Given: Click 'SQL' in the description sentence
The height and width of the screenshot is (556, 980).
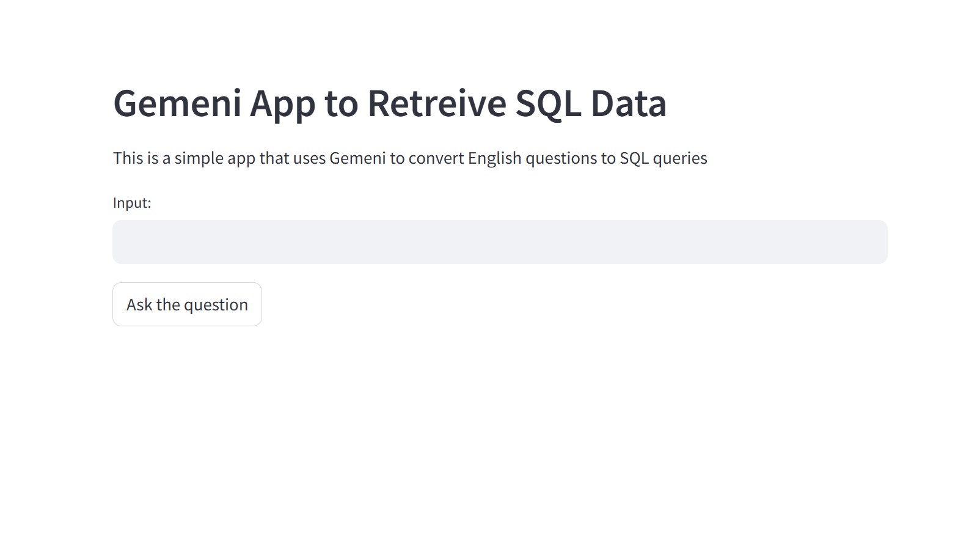Looking at the screenshot, I should click(634, 158).
